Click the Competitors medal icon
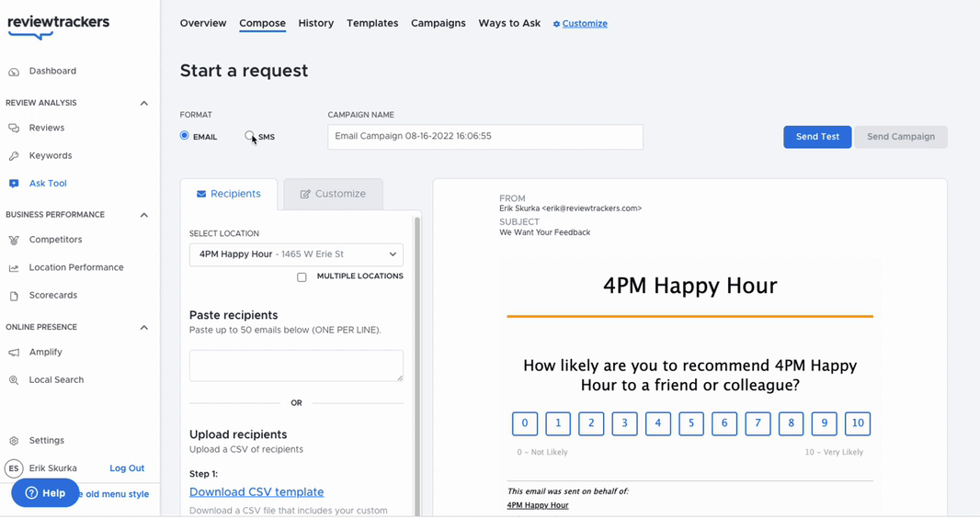This screenshot has height=518, width=980. click(x=14, y=240)
